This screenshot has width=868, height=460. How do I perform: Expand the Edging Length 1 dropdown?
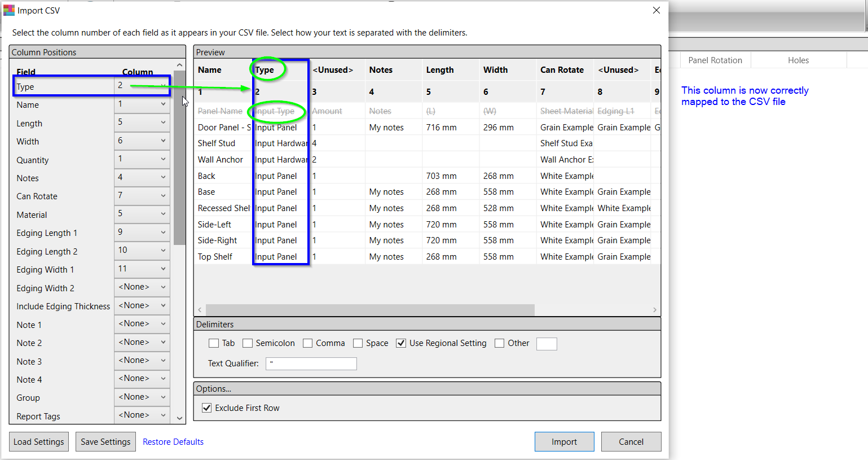pos(142,232)
